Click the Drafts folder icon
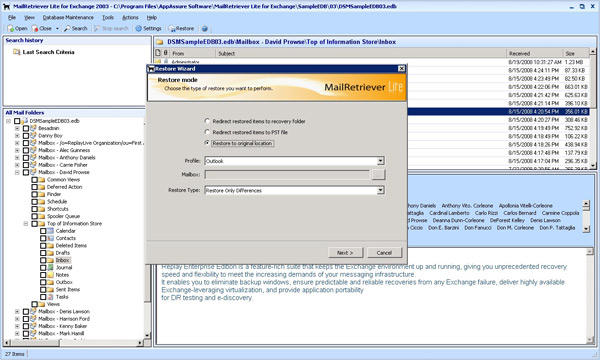This screenshot has height=360, width=600. click(51, 253)
